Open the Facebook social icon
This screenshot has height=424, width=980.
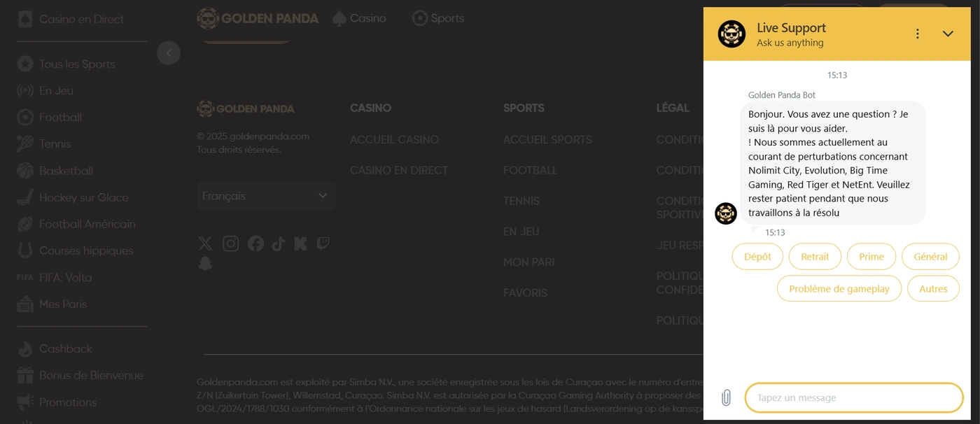click(255, 243)
